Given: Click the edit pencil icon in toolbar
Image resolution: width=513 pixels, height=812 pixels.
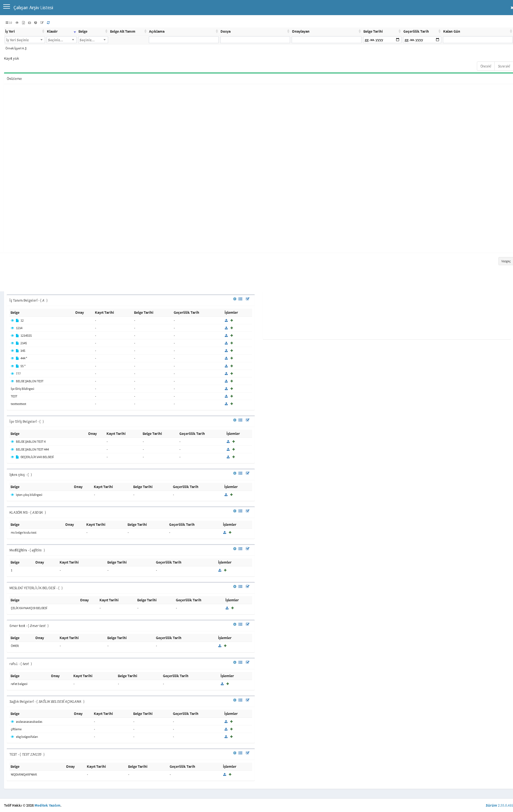Looking at the screenshot, I should tap(42, 23).
